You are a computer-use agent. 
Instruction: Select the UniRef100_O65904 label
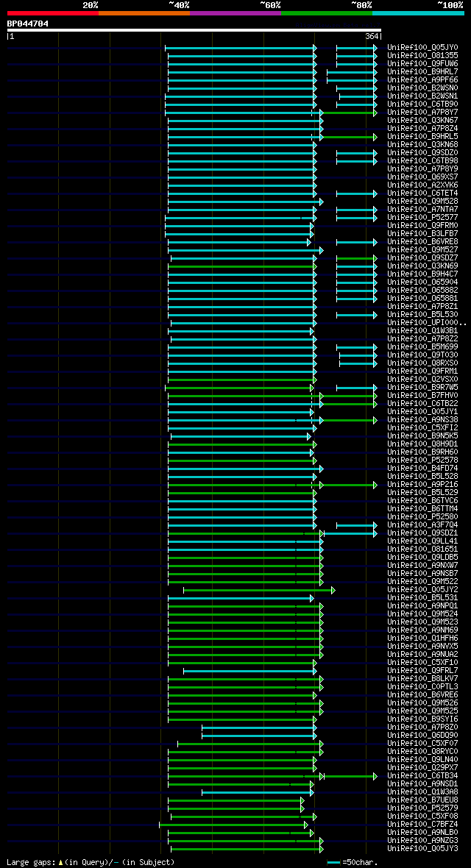(x=422, y=282)
